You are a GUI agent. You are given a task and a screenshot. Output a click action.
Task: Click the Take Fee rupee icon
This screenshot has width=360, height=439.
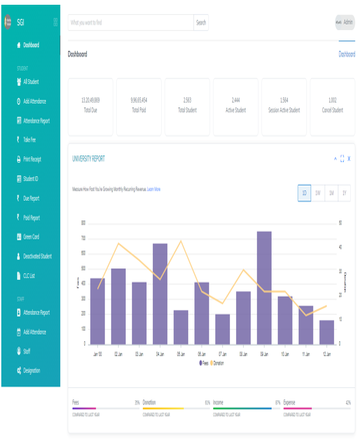point(18,140)
